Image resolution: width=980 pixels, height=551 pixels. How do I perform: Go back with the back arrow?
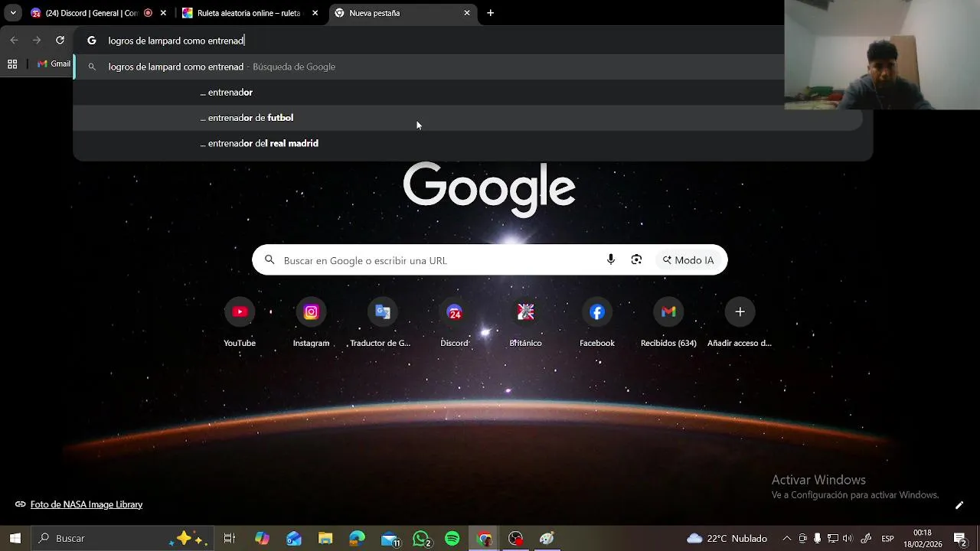tap(14, 41)
